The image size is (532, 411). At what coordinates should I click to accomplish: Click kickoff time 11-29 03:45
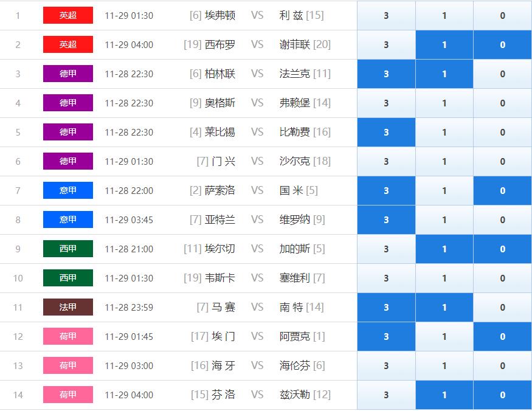pyautogui.click(x=129, y=220)
